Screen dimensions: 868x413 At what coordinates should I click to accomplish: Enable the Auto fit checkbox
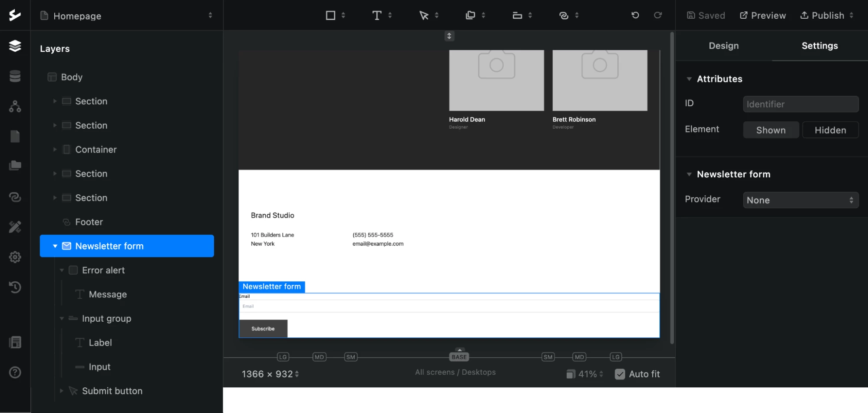point(620,374)
